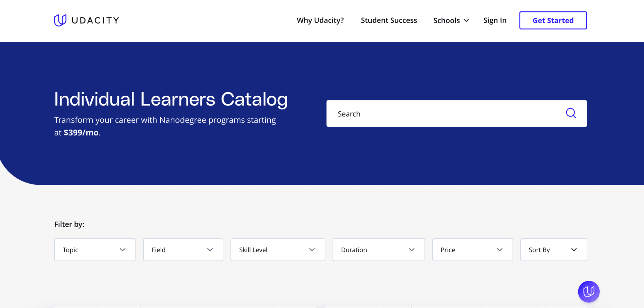Viewport: 644px width, 308px height.
Task: Click the search magnifying glass icon
Action: (571, 113)
